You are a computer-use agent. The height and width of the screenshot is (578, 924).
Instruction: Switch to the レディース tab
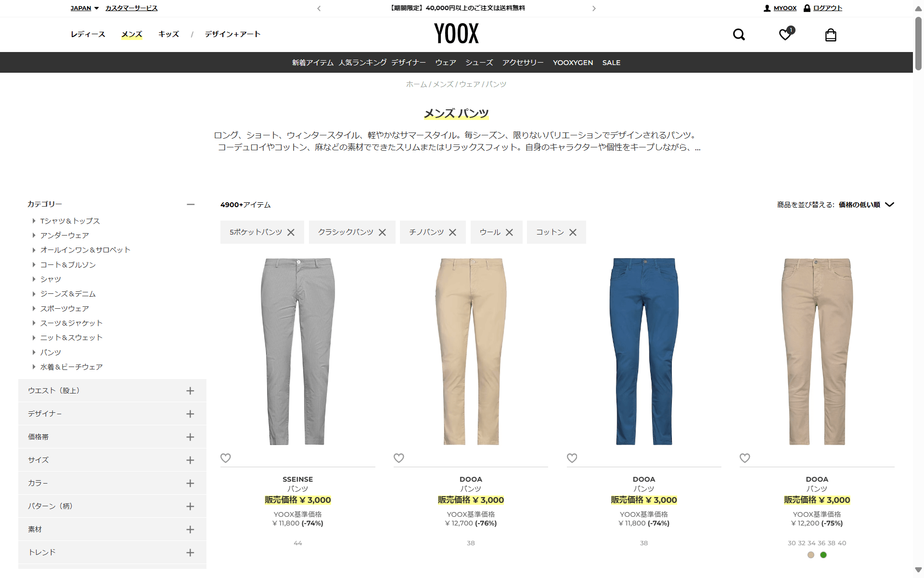click(88, 34)
